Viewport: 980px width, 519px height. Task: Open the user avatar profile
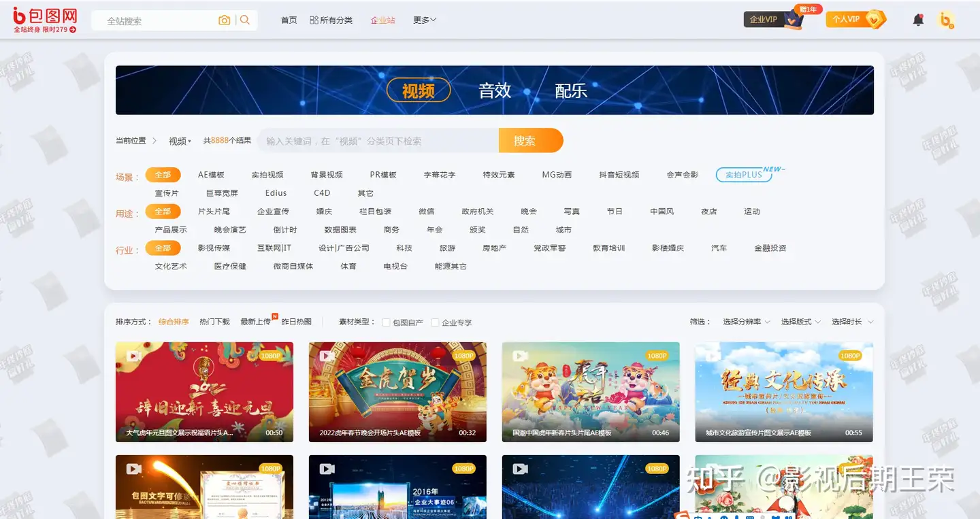tap(946, 20)
